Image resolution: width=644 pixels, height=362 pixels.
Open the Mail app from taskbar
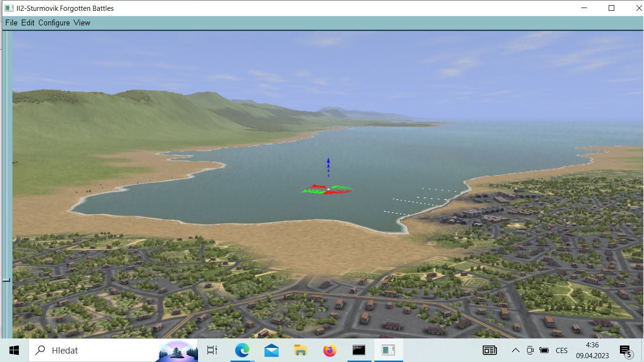(271, 350)
